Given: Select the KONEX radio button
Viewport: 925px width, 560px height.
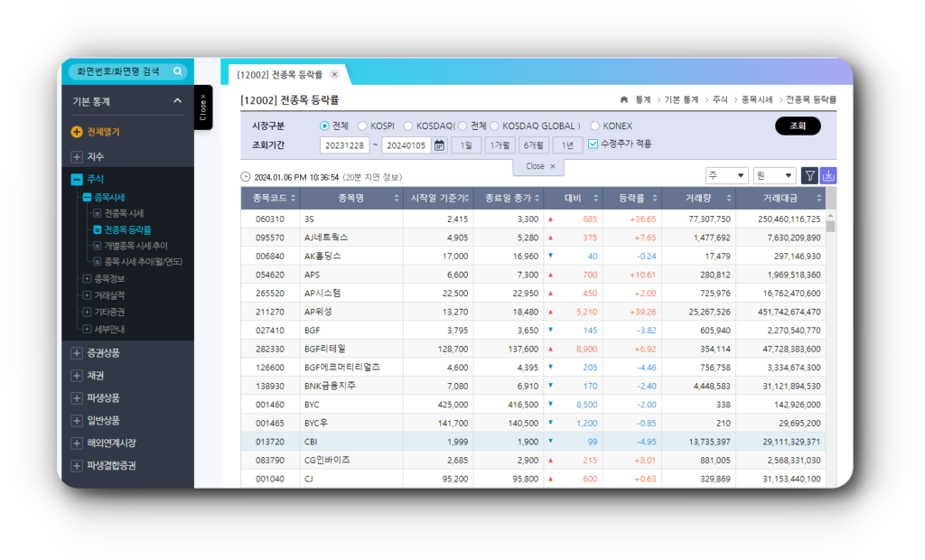Looking at the screenshot, I should [594, 126].
